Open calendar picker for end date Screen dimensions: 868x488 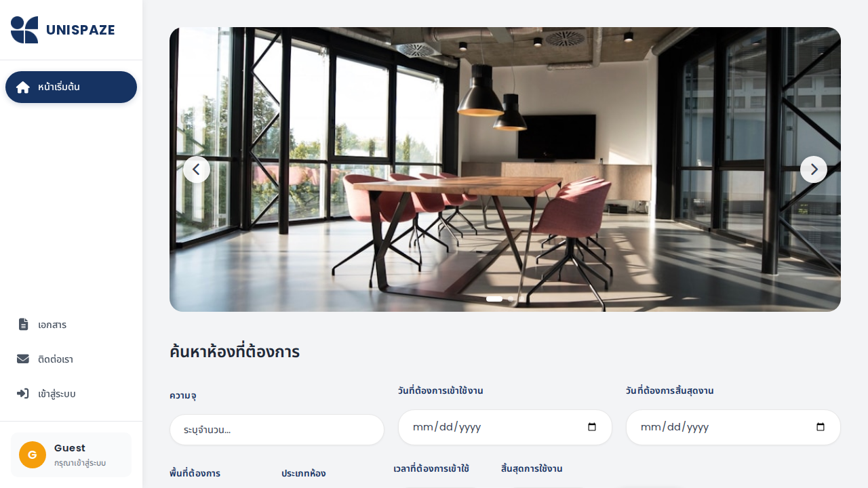(x=821, y=428)
